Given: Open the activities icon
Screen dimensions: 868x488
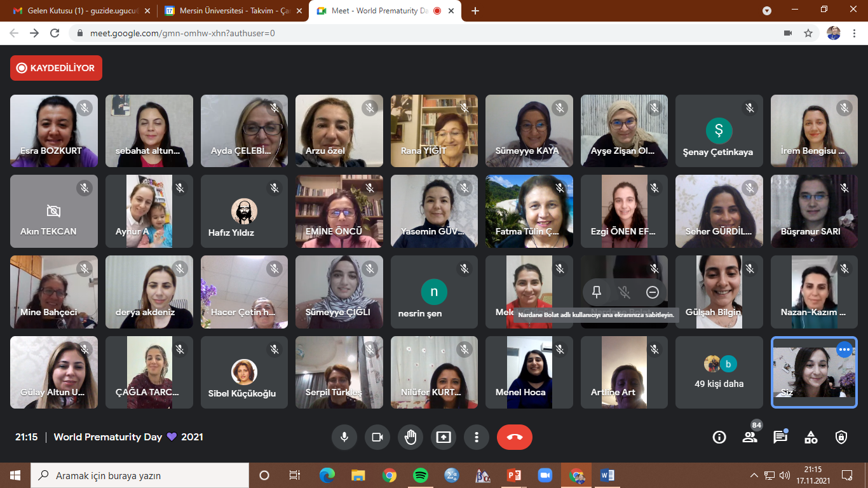Looking at the screenshot, I should [x=811, y=437].
